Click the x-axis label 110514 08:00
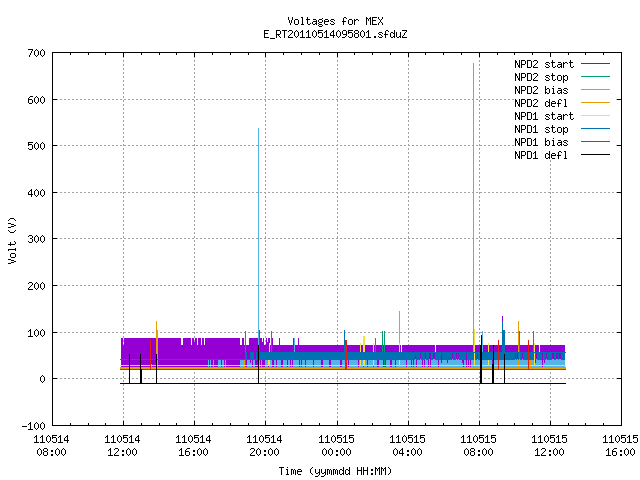640x480 pixels. coord(51,446)
